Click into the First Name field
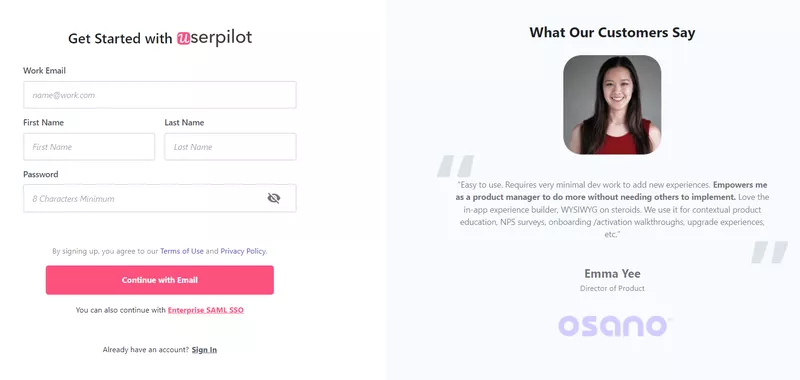 (89, 147)
